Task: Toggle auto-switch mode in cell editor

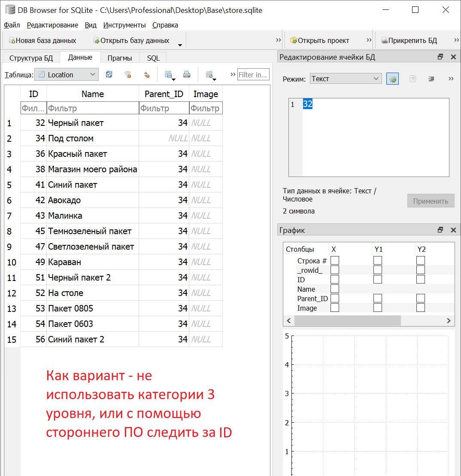Action: coord(392,79)
